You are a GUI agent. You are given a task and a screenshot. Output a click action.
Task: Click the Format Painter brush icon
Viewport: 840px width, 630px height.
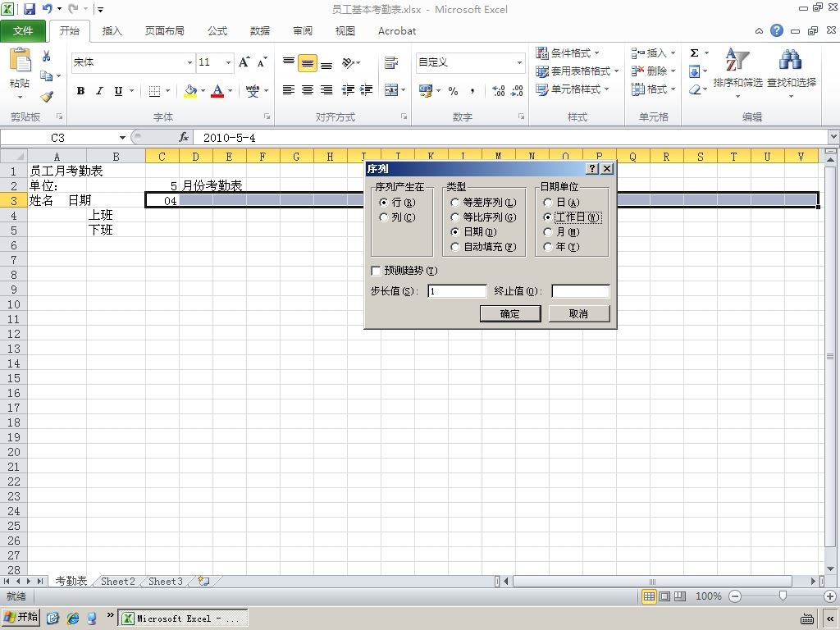pos(47,97)
